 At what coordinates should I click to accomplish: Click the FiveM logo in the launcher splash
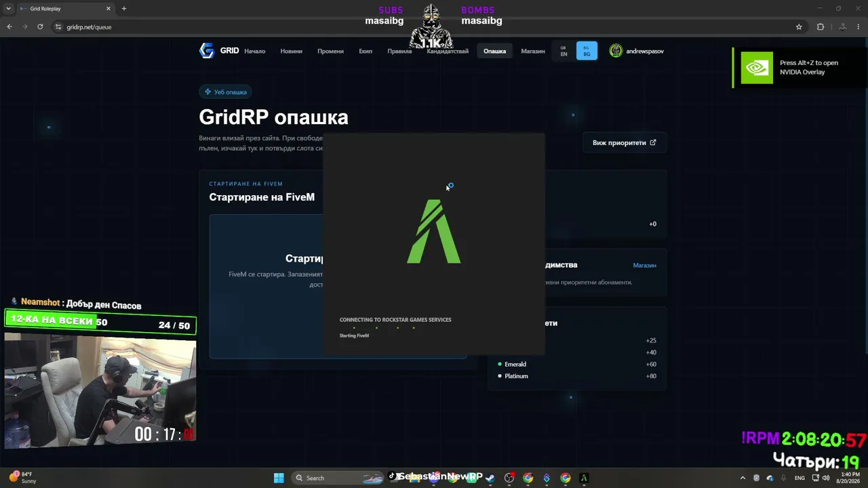[434, 231]
